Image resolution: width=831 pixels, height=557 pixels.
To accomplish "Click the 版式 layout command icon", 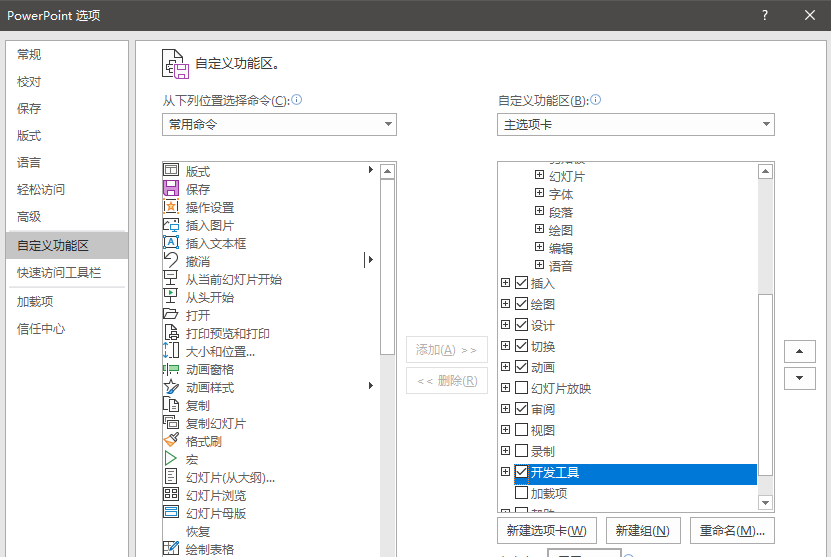I will [171, 170].
